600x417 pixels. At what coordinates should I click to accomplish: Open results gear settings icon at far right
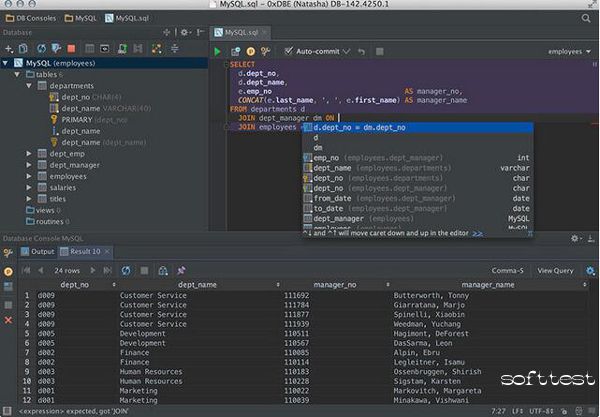coord(590,271)
